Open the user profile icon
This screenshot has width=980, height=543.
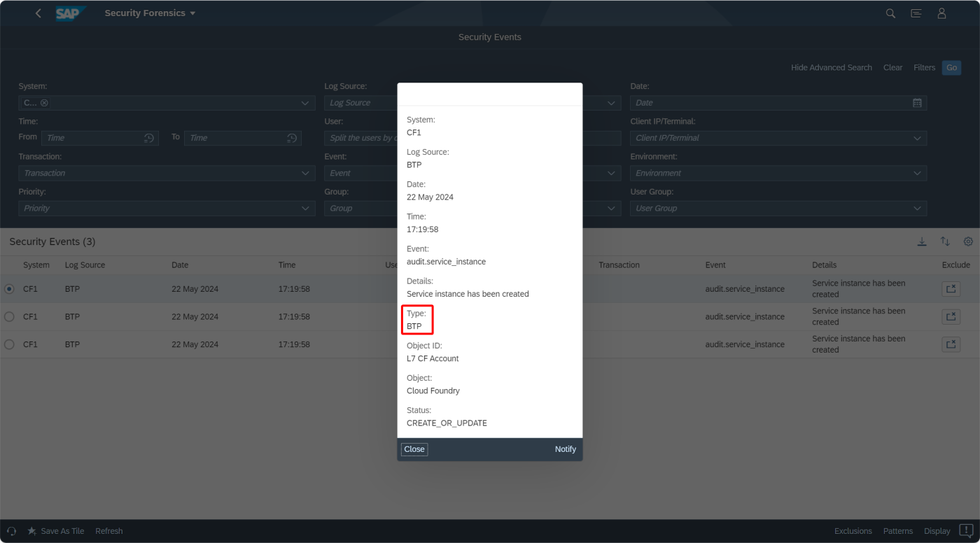[941, 13]
